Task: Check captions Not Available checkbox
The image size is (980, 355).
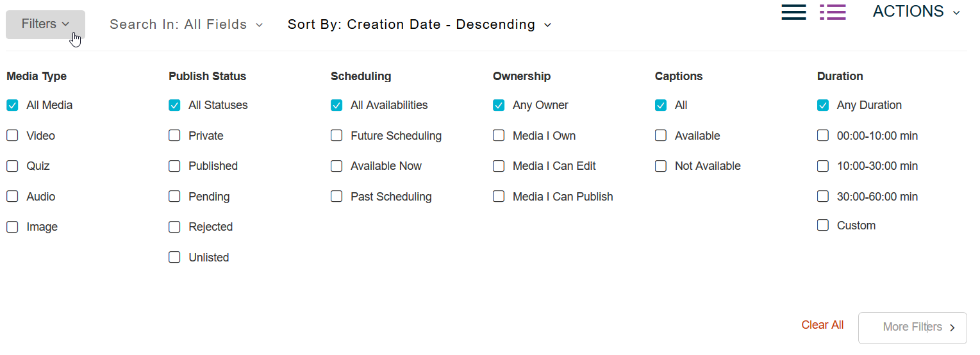Action: click(x=661, y=166)
